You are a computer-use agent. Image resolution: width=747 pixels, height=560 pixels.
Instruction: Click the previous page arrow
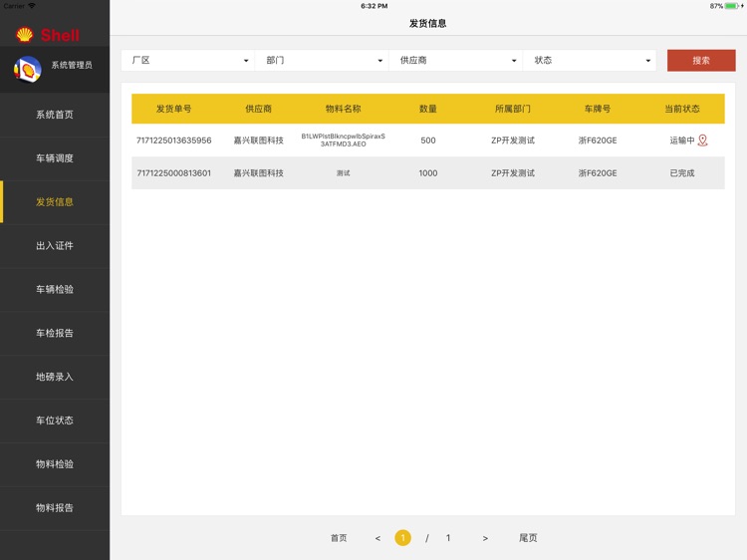(x=377, y=538)
